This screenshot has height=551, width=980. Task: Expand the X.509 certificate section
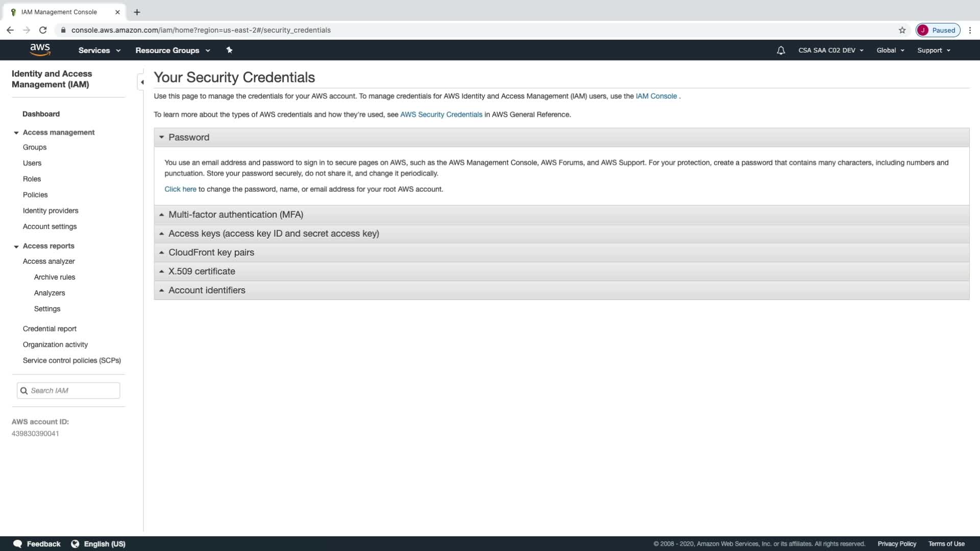pos(202,271)
